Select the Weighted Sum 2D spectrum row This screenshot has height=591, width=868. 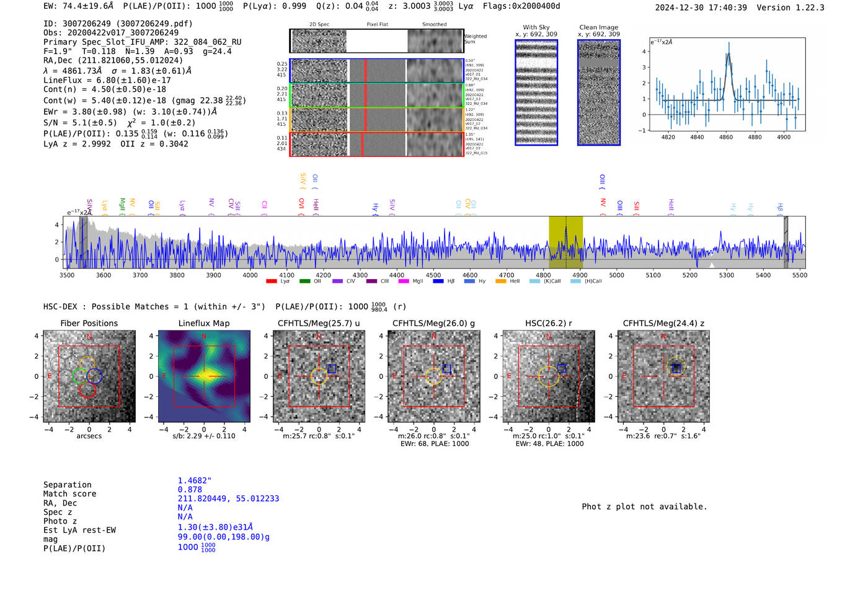click(x=377, y=41)
